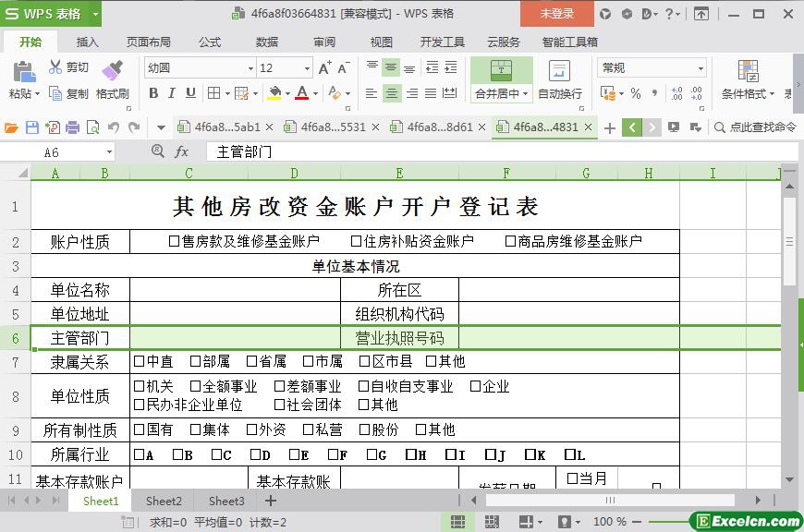Viewport: 804px width, 532px height.
Task: Switch to the Sheet2 worksheet tab
Action: coord(164,501)
